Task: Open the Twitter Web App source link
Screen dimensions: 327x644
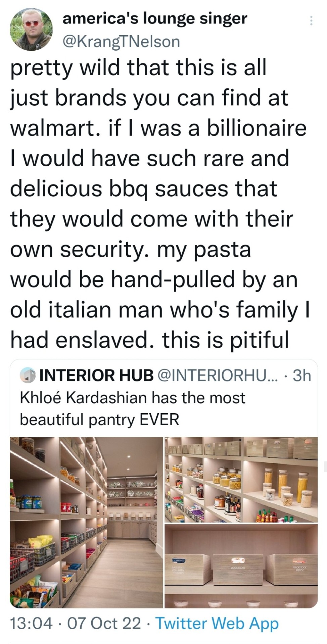Action: [217, 624]
